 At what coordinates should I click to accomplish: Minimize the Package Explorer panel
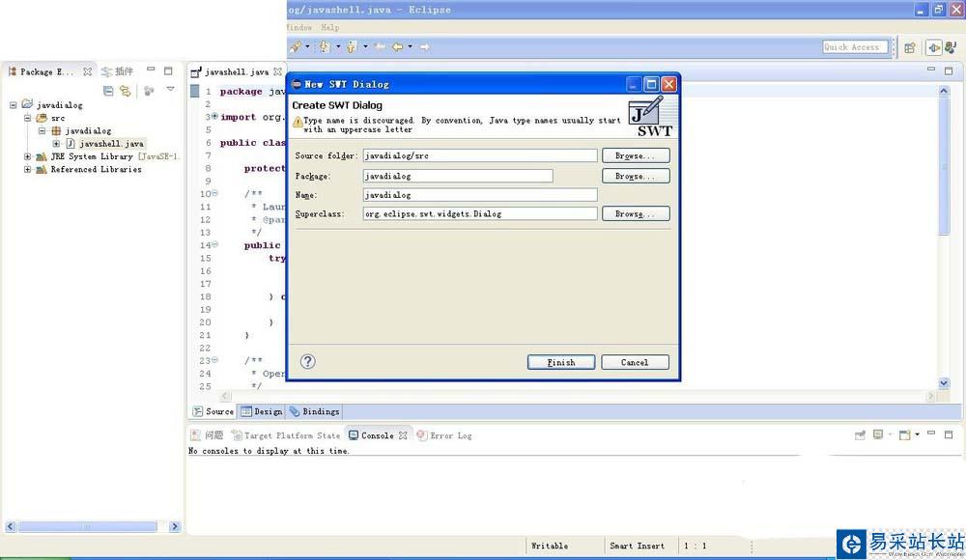click(151, 70)
